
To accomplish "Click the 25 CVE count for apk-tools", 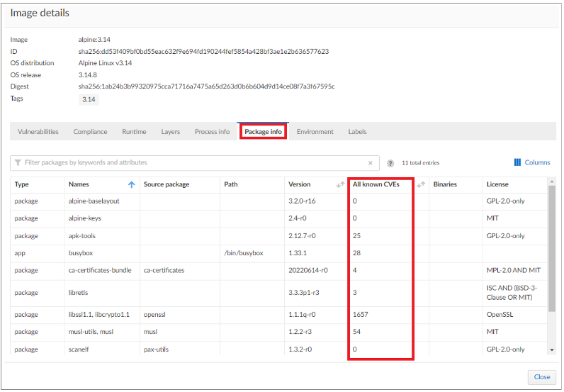I will click(x=356, y=236).
